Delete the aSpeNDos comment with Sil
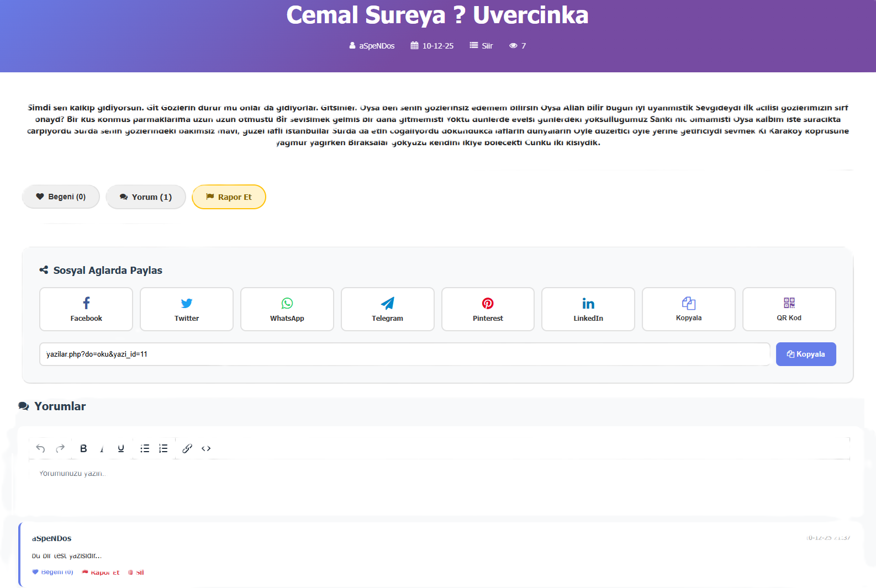 click(136, 573)
